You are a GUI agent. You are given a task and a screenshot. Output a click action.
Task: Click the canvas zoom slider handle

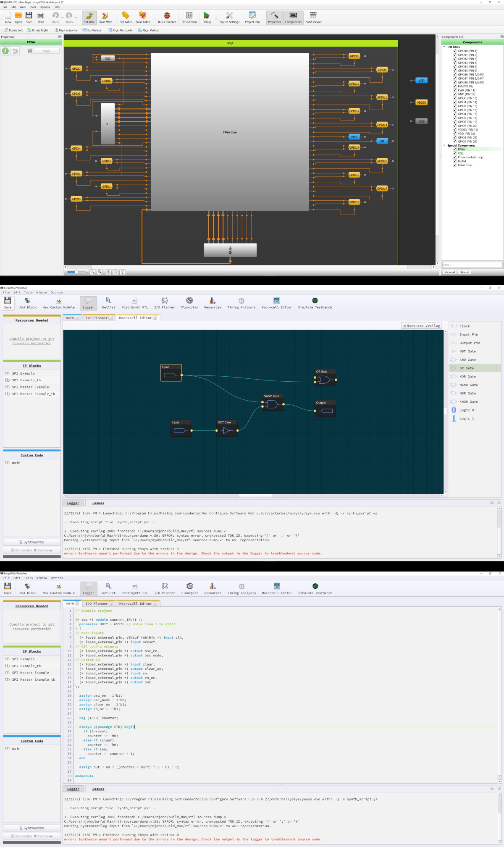coord(76,272)
